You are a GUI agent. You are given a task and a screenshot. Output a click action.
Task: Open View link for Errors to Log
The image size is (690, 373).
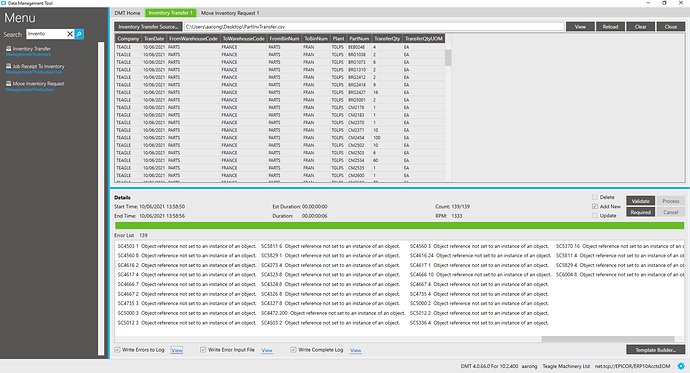[177, 351]
